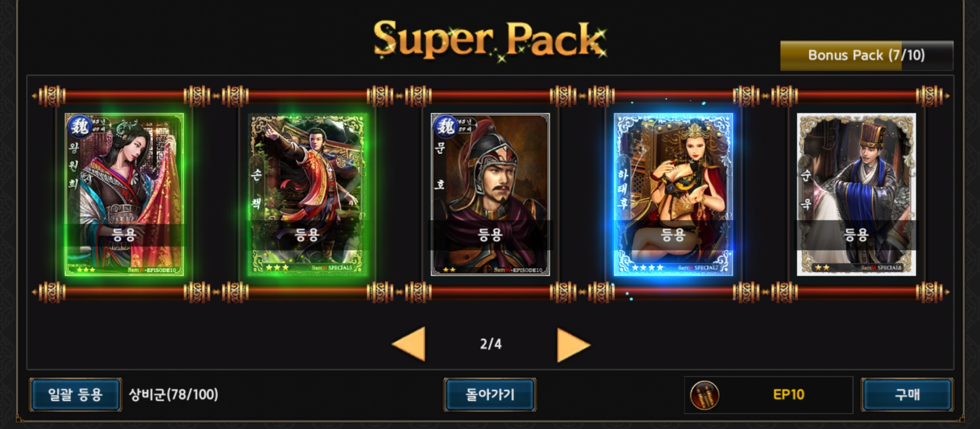The width and height of the screenshot is (980, 429).
Task: Recruit 순욱 with the 등용 label
Action: [856, 235]
